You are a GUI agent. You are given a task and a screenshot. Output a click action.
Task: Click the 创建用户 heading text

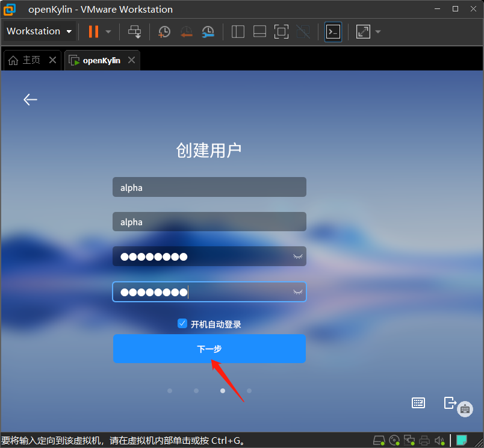(209, 151)
